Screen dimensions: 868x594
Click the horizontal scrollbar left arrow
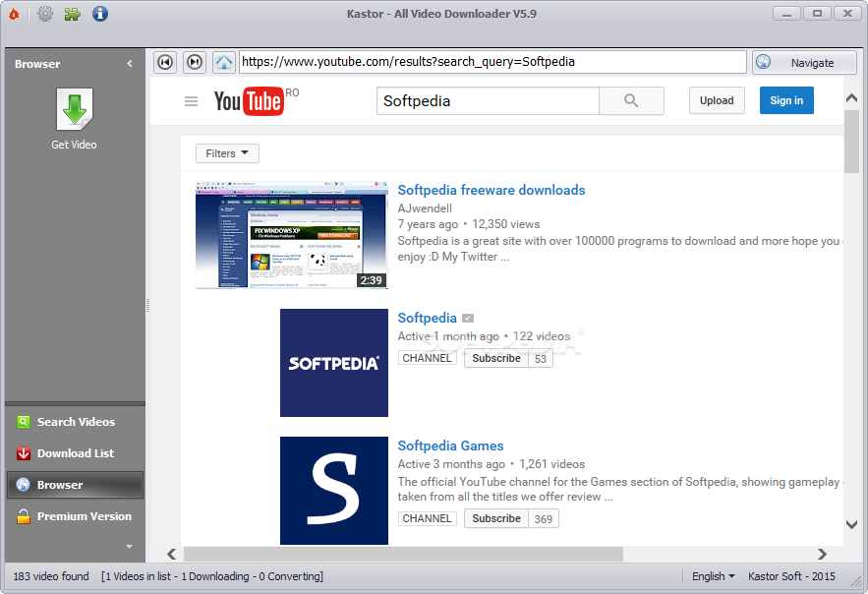172,554
